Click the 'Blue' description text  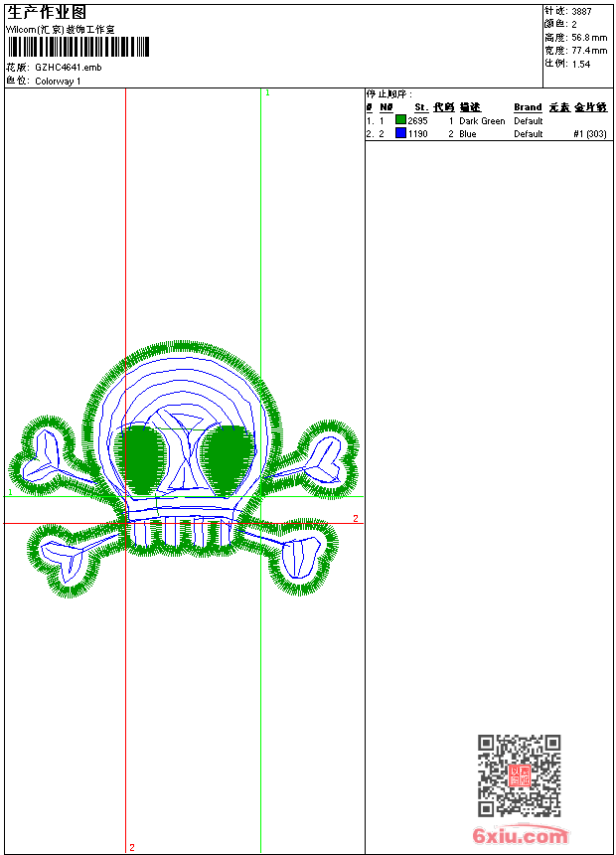point(468,134)
